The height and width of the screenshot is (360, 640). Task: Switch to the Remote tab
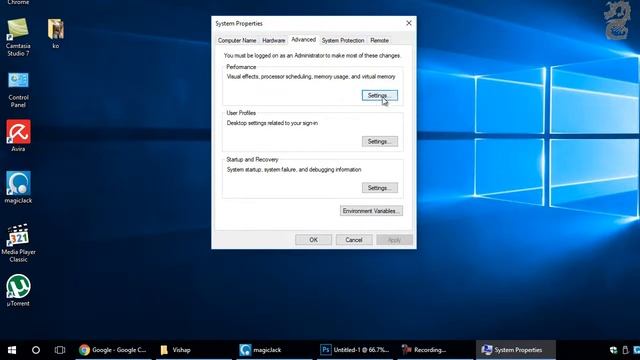click(x=379, y=40)
